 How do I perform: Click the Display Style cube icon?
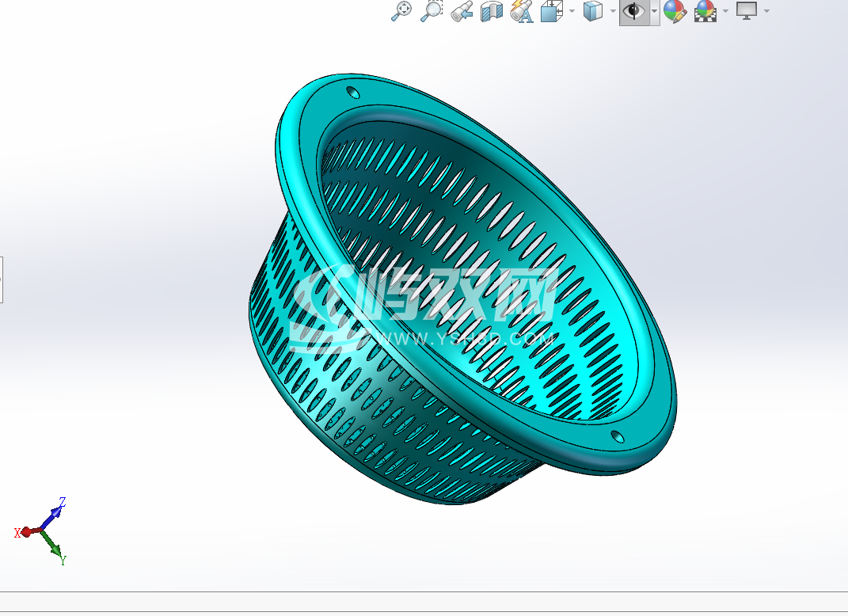click(593, 11)
